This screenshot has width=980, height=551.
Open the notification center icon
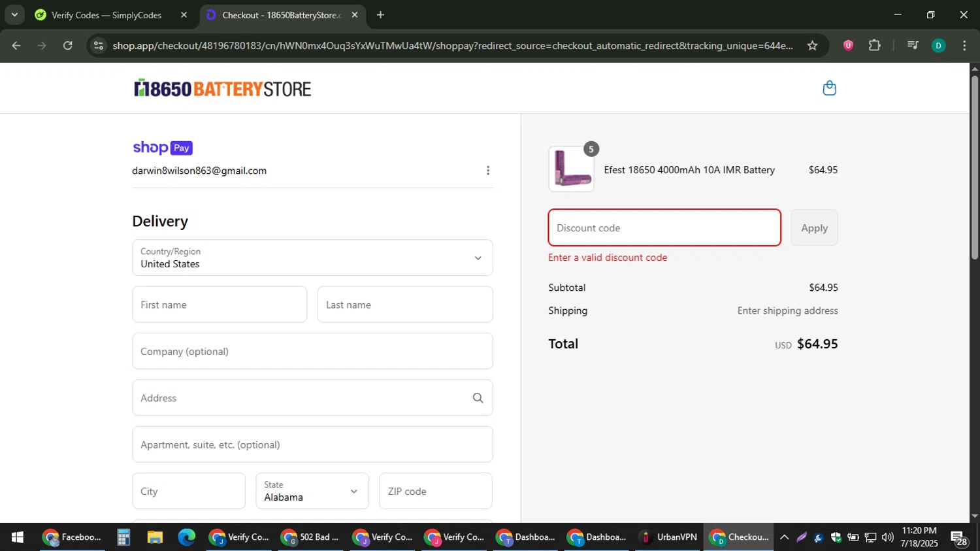[959, 539]
